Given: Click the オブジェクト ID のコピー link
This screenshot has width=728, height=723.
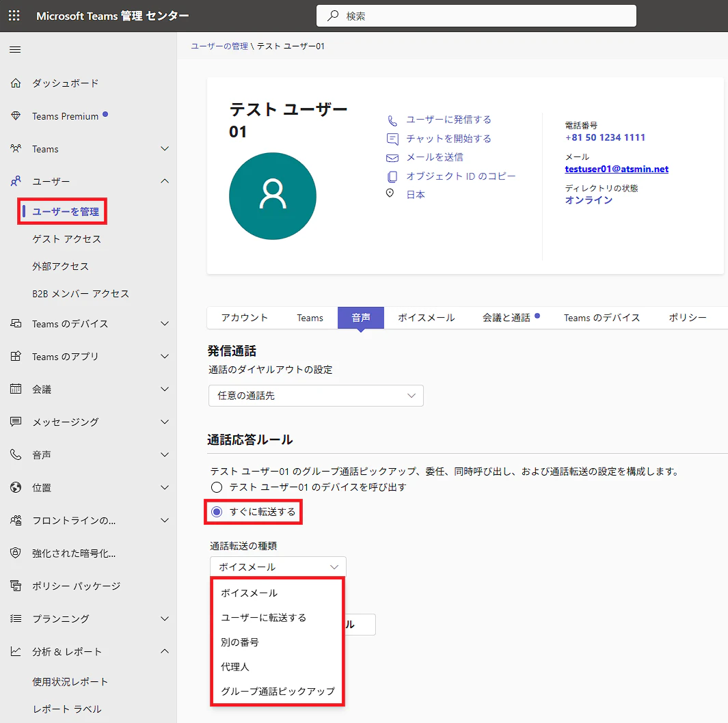Looking at the screenshot, I should click(461, 176).
